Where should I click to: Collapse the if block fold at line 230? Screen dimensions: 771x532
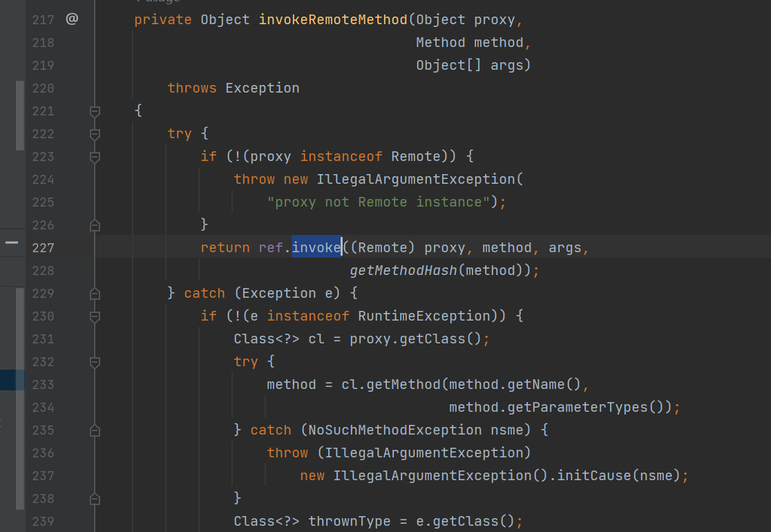(95, 316)
